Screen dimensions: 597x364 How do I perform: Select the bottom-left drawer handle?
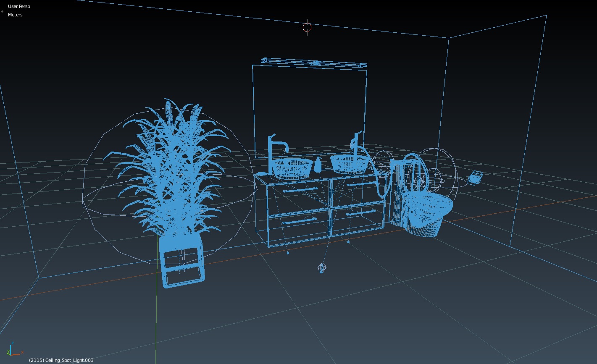[300, 221]
